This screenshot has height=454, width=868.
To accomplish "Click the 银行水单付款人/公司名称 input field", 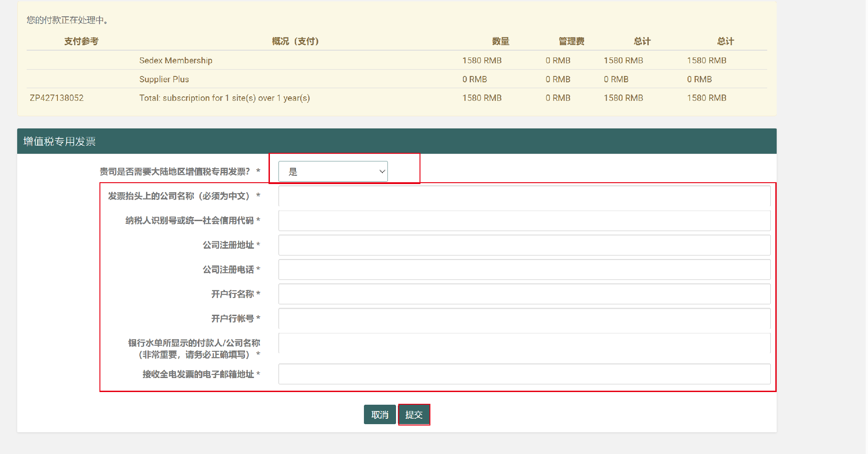I will tap(524, 343).
